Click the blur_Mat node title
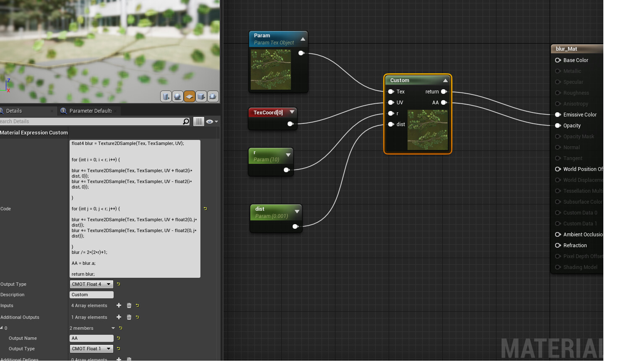The image size is (644, 362). pos(566,49)
